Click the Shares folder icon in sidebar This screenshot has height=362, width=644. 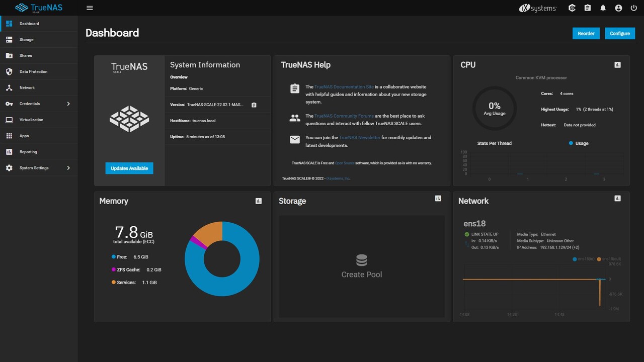[x=9, y=56]
